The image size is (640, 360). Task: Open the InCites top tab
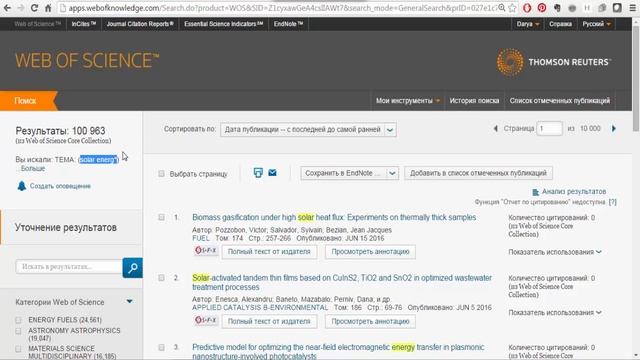coord(84,24)
